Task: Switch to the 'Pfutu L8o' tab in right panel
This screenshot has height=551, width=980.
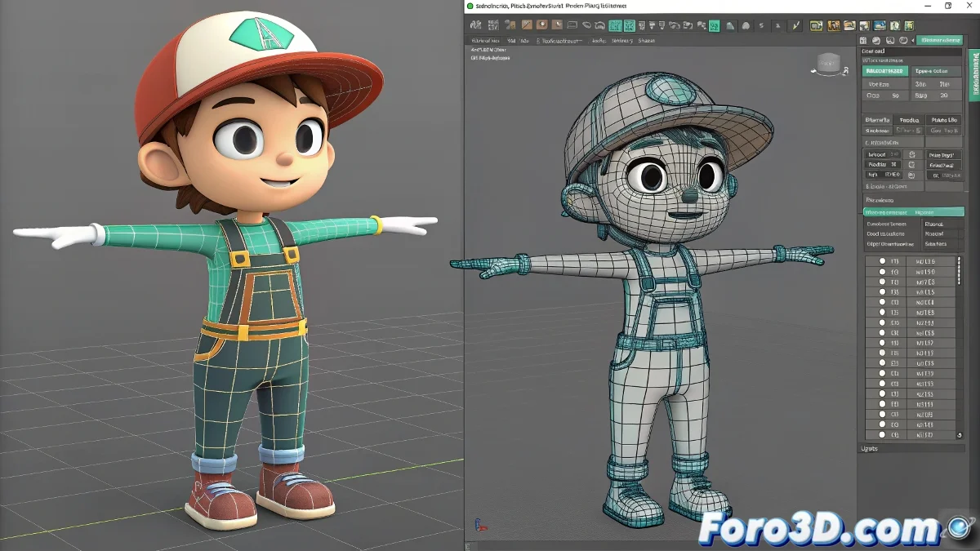Action: pos(944,120)
